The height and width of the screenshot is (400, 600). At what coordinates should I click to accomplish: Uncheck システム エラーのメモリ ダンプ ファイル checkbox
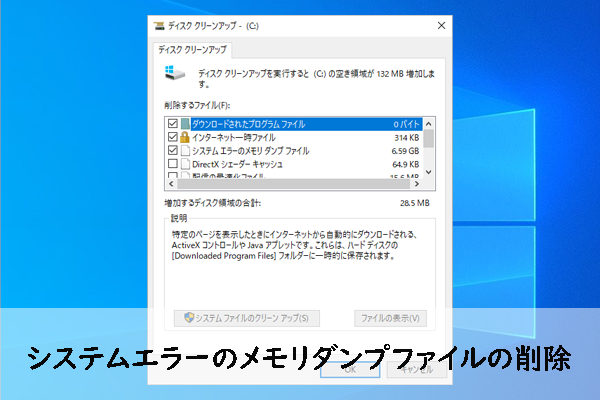[x=173, y=150]
